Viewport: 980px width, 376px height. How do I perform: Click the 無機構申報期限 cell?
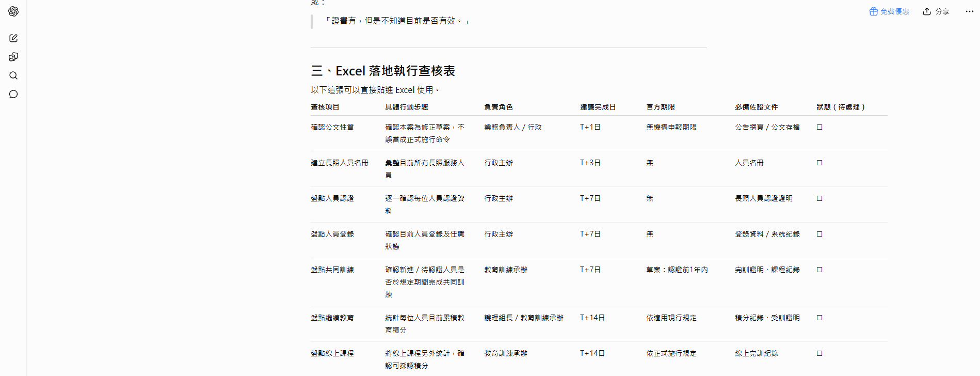(671, 127)
